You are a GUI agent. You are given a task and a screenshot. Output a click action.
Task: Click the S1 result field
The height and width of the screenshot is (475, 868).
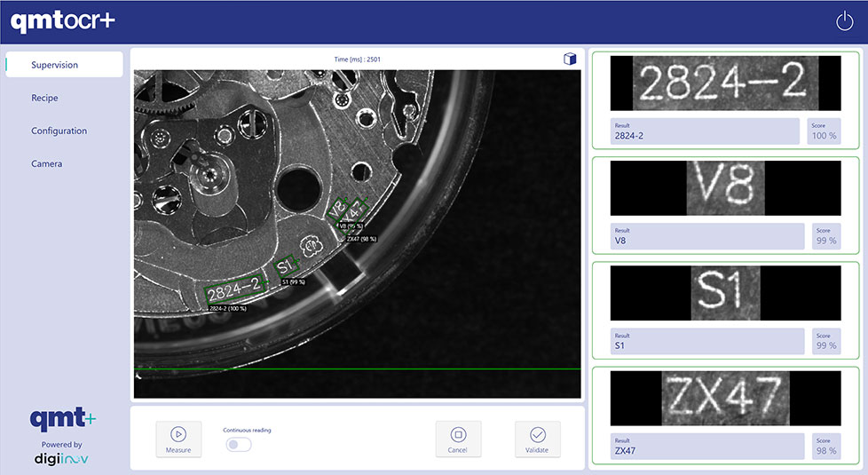click(x=707, y=340)
